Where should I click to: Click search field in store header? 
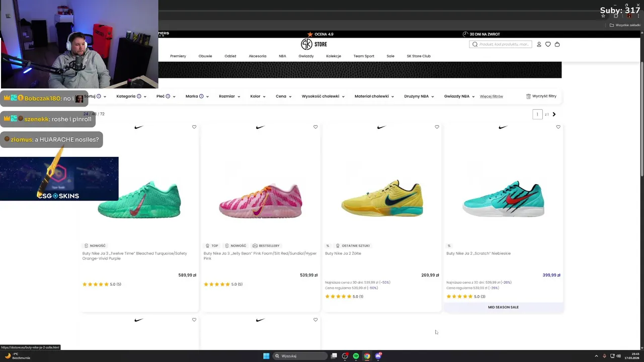[x=501, y=44]
